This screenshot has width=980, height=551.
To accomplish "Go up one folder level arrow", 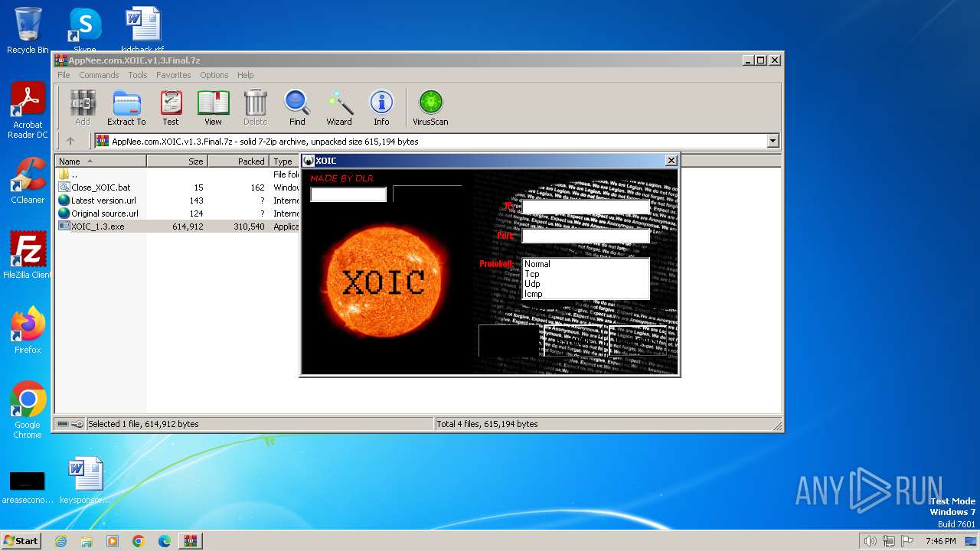I will tap(70, 141).
